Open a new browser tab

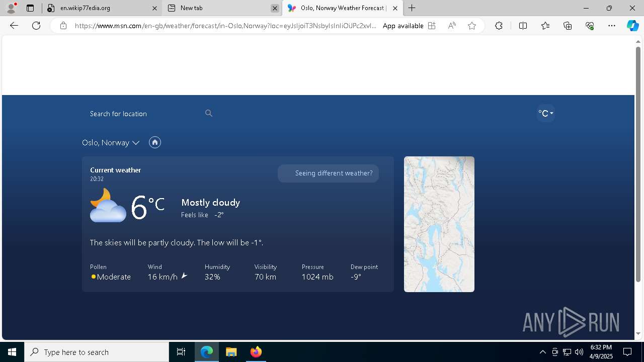pos(412,8)
